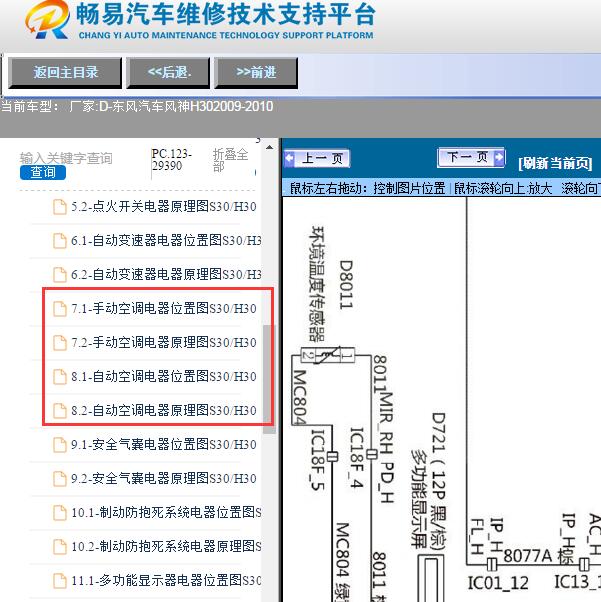Click document icon beside 9.2-安全气囊
This screenshot has height=602, width=601.
tap(60, 479)
